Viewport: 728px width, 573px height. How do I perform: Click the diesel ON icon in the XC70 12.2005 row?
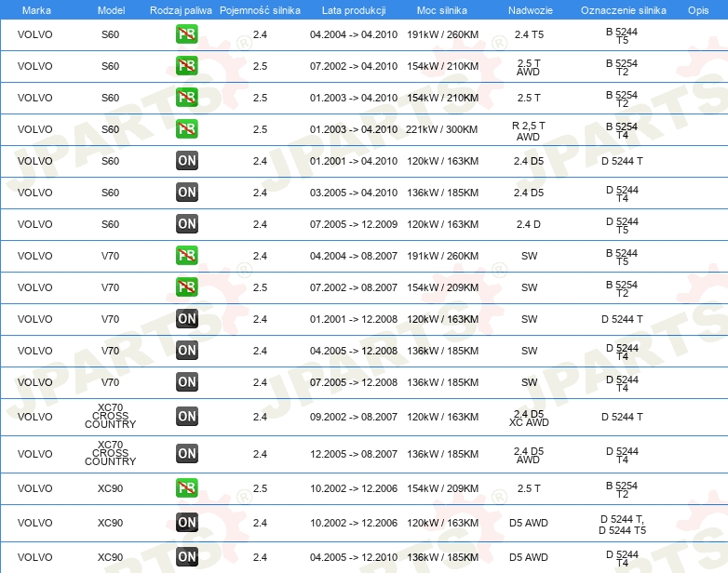186,454
